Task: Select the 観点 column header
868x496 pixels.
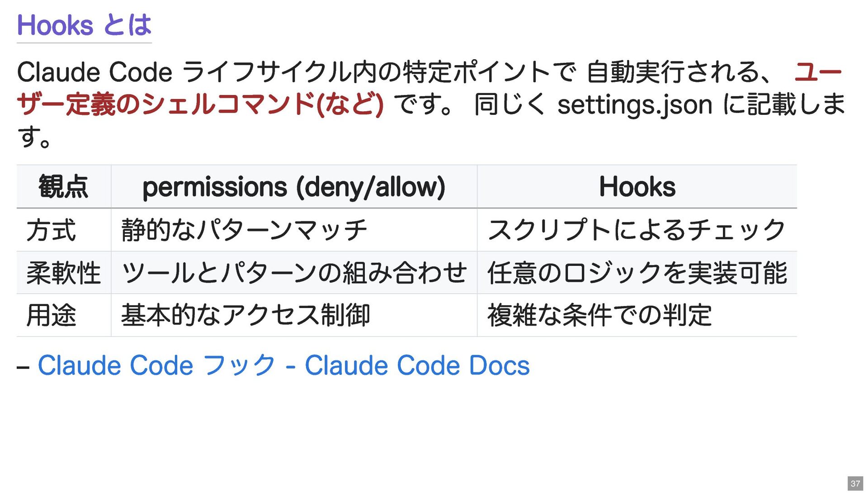Action: click(63, 187)
